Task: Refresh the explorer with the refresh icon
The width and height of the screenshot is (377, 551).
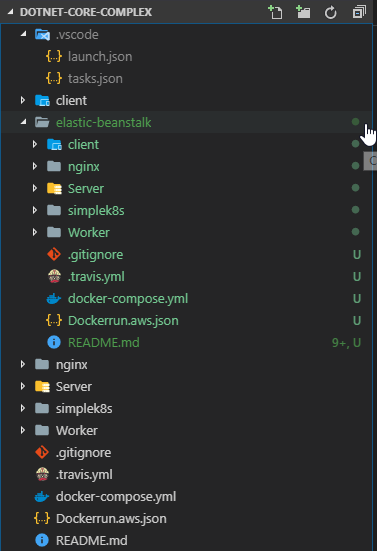Action: (x=331, y=13)
